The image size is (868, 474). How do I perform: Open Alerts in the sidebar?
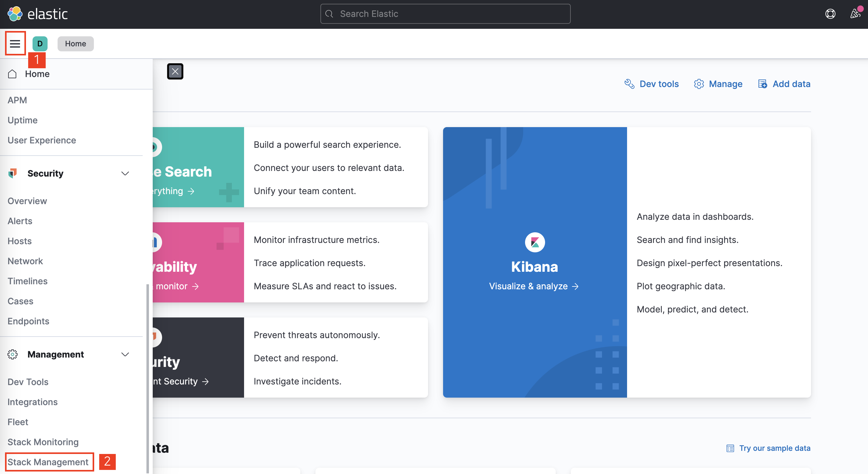click(x=20, y=221)
